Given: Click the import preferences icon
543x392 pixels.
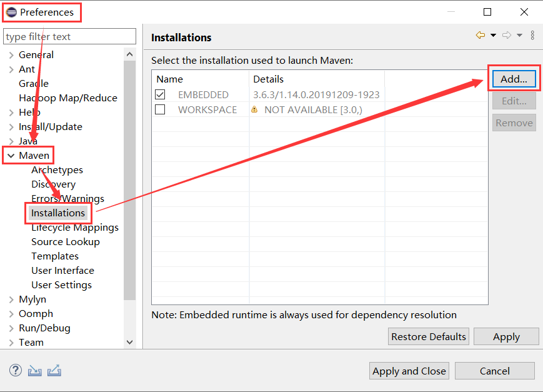Looking at the screenshot, I should pos(34,371).
